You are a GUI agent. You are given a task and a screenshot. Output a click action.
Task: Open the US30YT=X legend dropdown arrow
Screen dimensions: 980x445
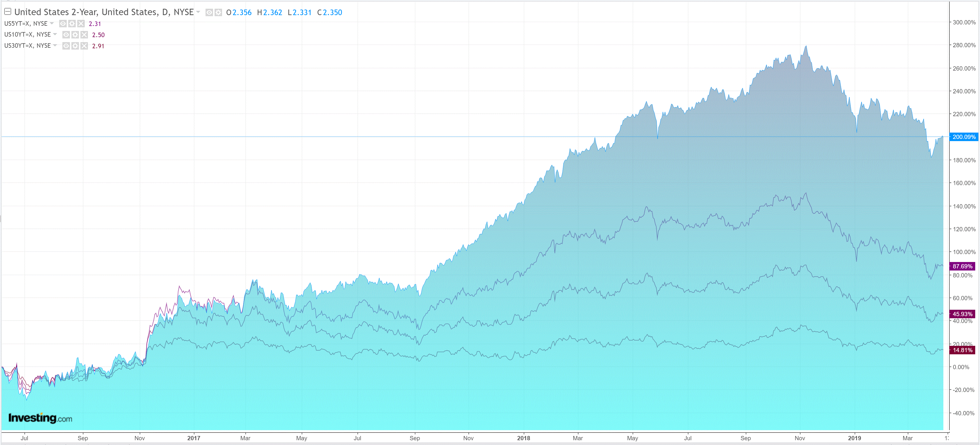(55, 46)
